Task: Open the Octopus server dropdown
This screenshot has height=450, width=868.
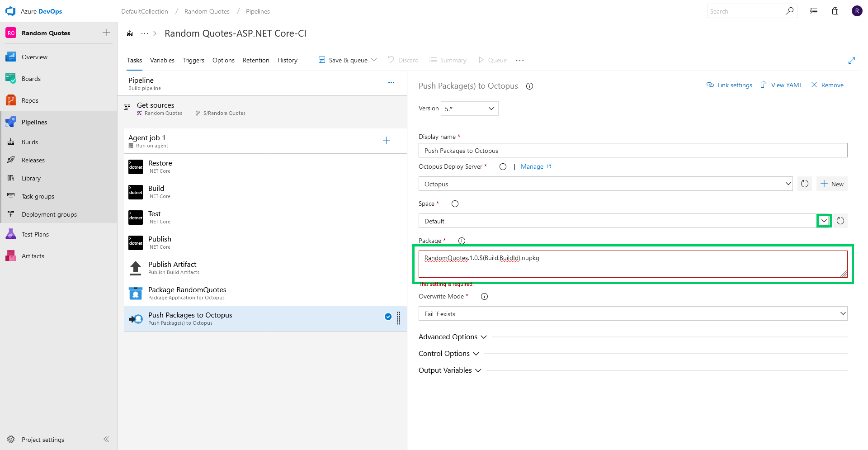Action: tap(606, 184)
